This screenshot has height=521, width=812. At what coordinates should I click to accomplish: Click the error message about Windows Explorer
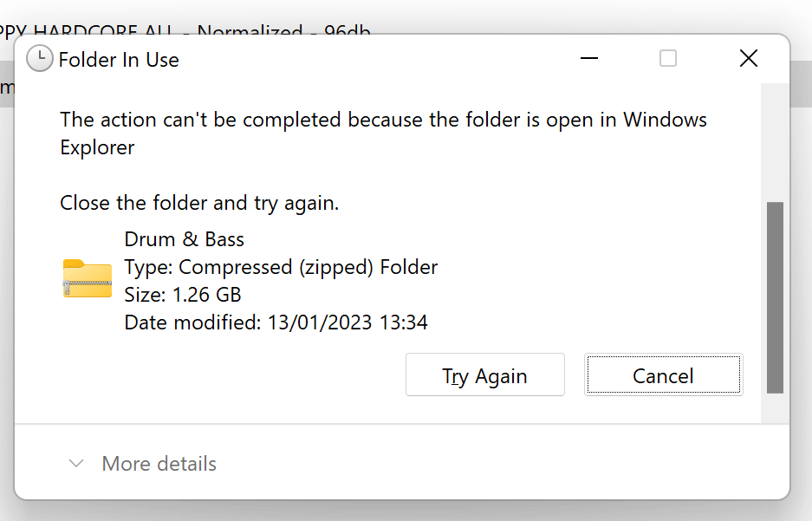[383, 134]
